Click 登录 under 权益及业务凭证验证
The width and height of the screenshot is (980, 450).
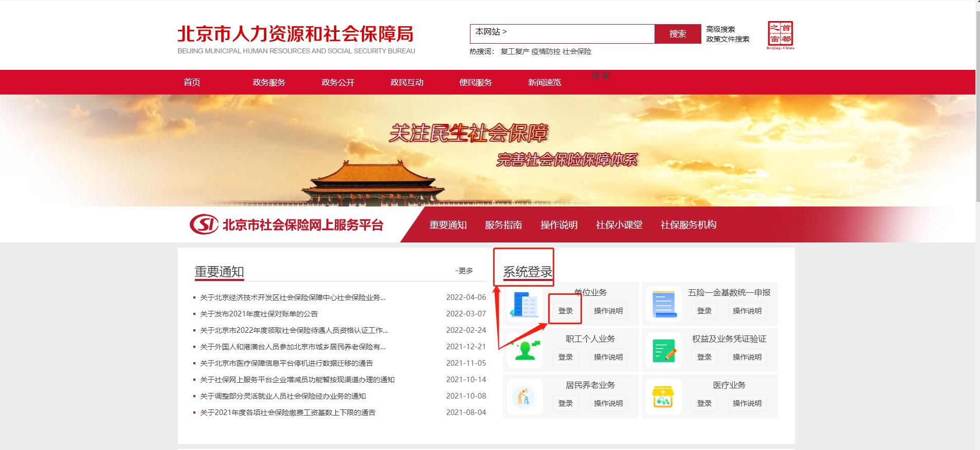click(x=704, y=357)
